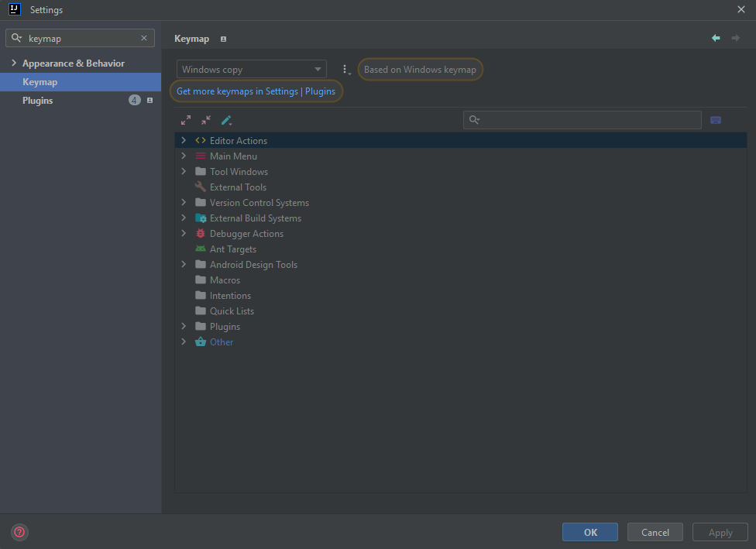The width and height of the screenshot is (756, 549).
Task: Expand Version Control Systems node
Action: (x=184, y=202)
